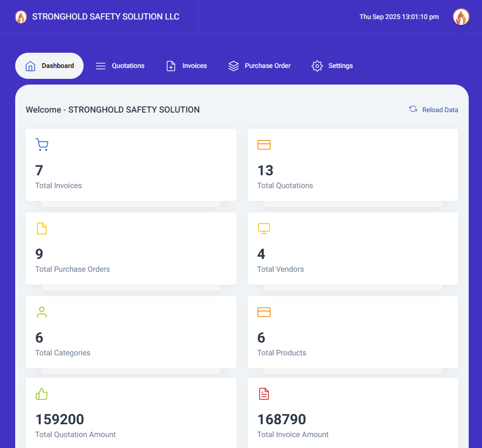Click the person icon above Total Categories
This screenshot has height=448, width=482.
tap(42, 312)
